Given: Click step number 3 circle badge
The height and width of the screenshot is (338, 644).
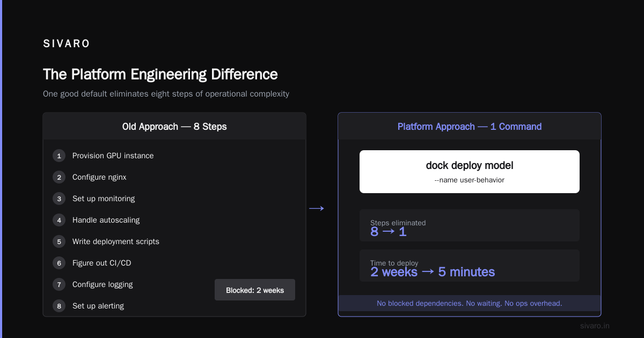Looking at the screenshot, I should pyautogui.click(x=59, y=199).
